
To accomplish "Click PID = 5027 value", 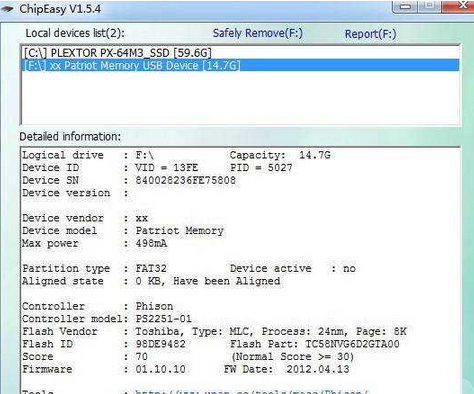I will (x=261, y=167).
